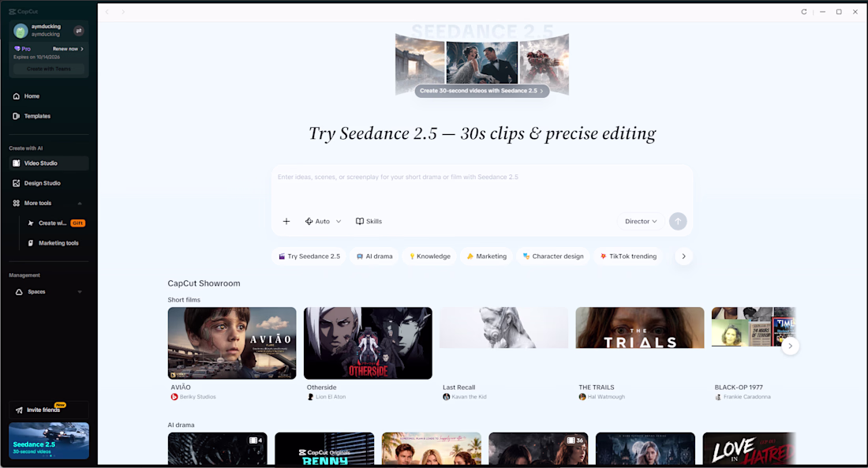
Task: Click the forward navigation arrow
Action: [123, 12]
